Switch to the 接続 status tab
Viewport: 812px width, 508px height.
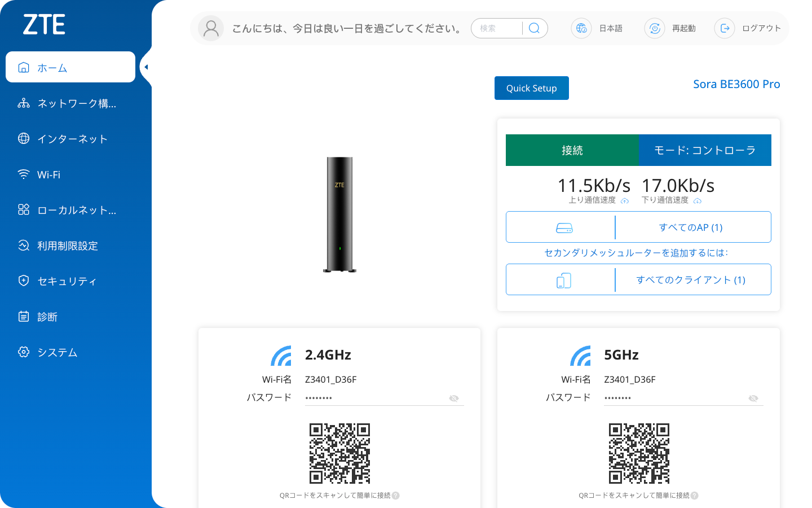(x=572, y=150)
